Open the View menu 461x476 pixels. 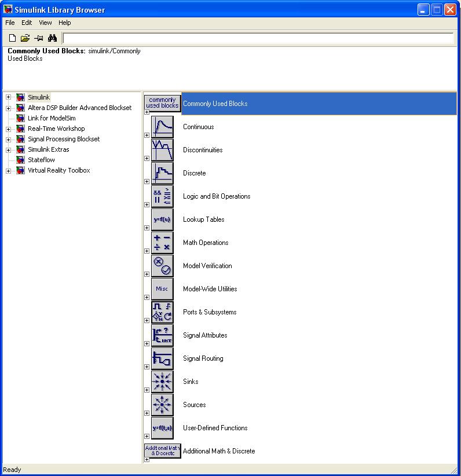pyautogui.click(x=45, y=23)
